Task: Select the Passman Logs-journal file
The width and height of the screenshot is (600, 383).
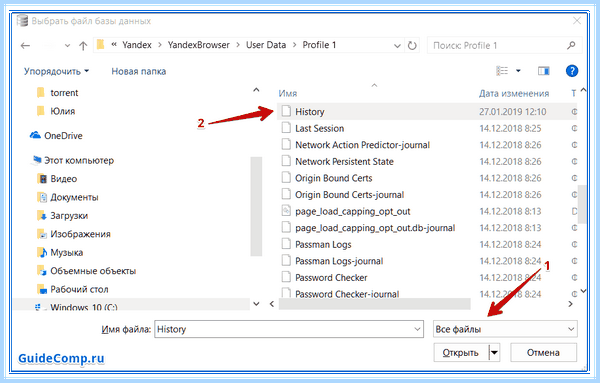Action: click(339, 261)
